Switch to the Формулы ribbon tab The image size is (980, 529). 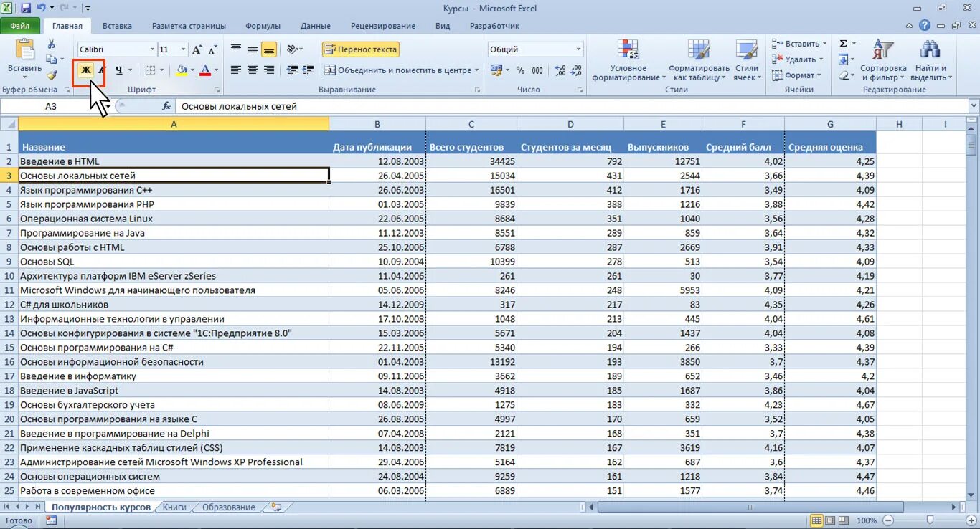(263, 26)
